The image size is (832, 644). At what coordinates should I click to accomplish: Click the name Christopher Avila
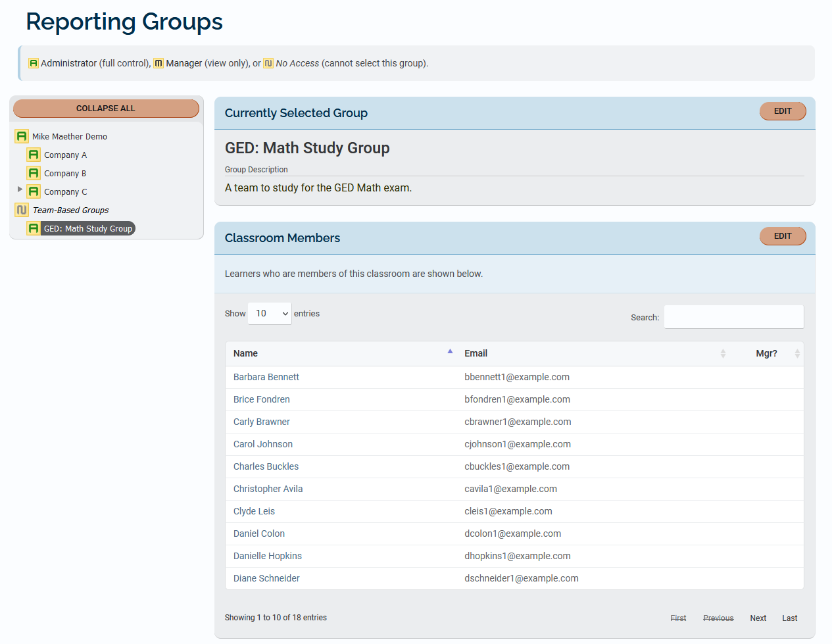[268, 489]
